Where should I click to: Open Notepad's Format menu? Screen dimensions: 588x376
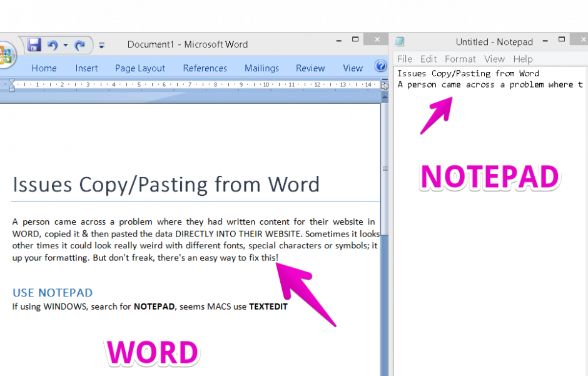460,59
